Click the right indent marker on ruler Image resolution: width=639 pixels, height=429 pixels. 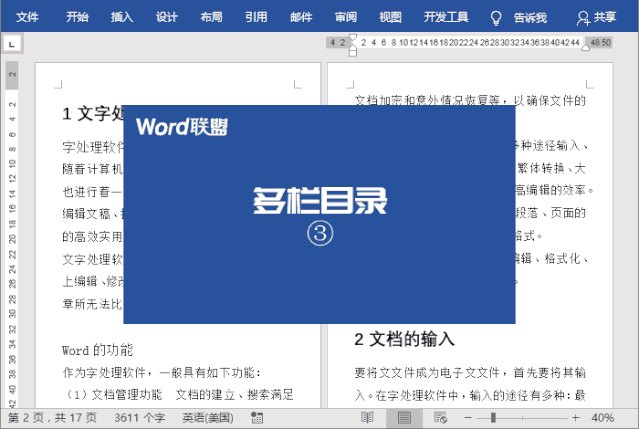click(585, 48)
